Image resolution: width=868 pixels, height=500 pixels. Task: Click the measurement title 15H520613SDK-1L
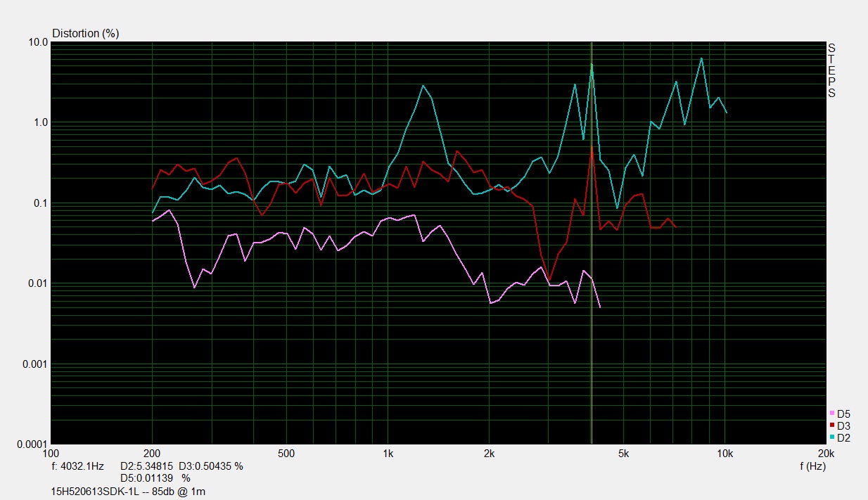(96, 492)
